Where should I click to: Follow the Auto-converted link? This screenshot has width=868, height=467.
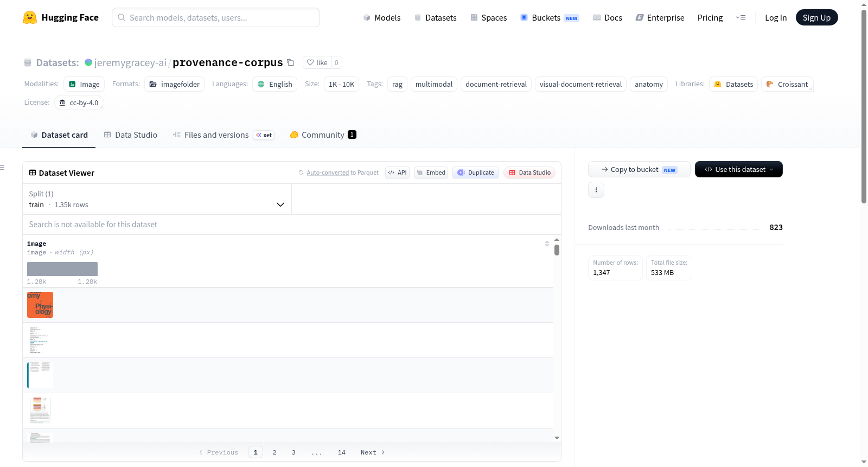pyautogui.click(x=328, y=172)
